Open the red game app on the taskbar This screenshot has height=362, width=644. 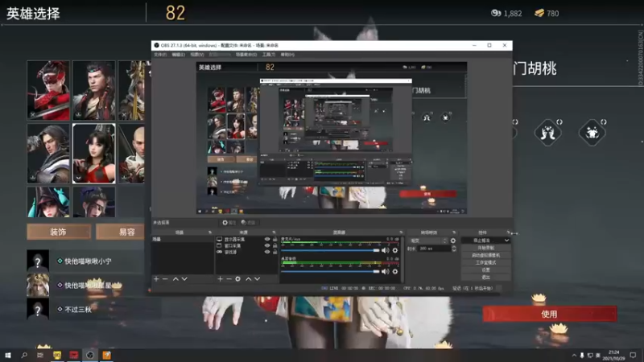click(73, 355)
